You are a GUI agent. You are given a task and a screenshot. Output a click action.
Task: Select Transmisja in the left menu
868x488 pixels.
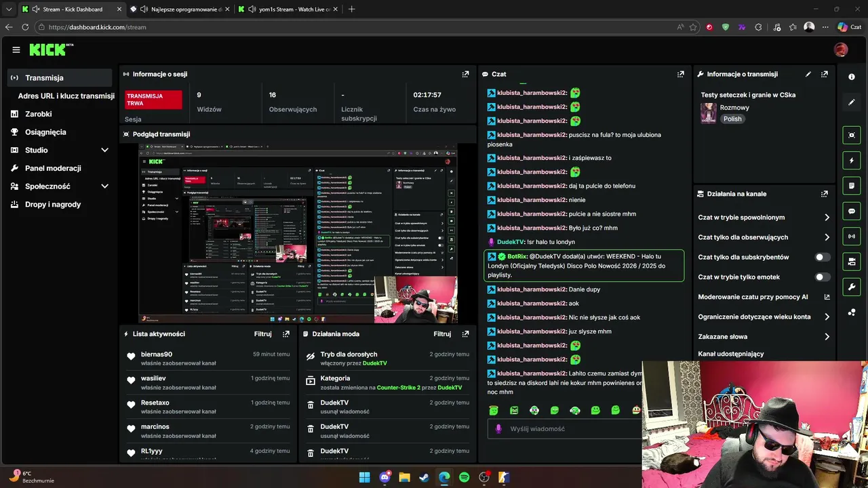pyautogui.click(x=60, y=78)
